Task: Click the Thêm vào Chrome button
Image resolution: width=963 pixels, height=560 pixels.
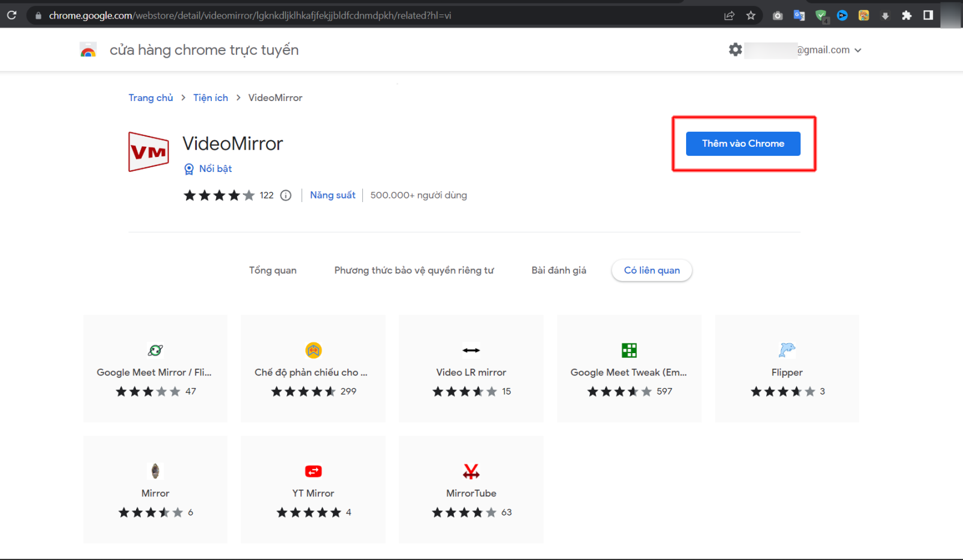Action: 743,144
